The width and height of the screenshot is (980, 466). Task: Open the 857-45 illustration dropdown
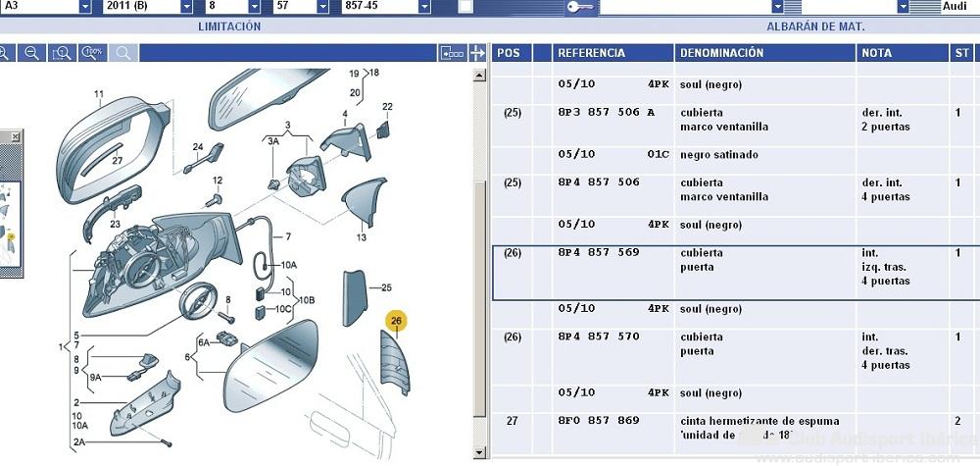(424, 7)
